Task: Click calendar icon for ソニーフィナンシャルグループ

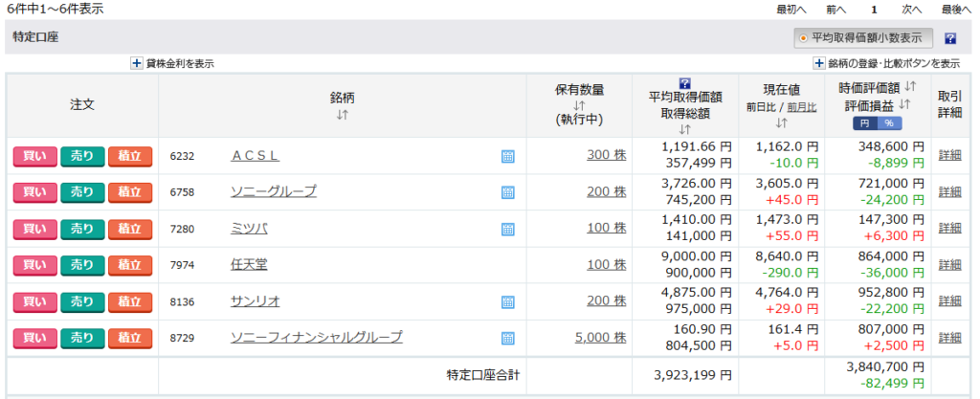Action: click(x=508, y=338)
